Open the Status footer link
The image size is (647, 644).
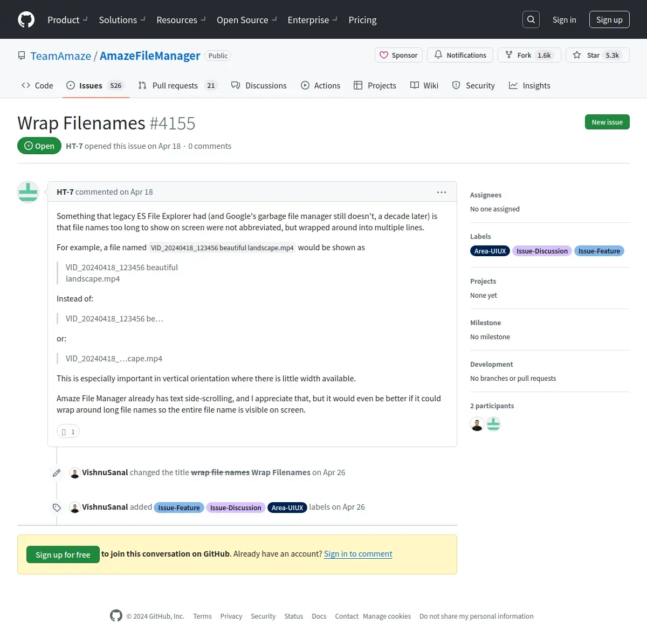(x=294, y=616)
